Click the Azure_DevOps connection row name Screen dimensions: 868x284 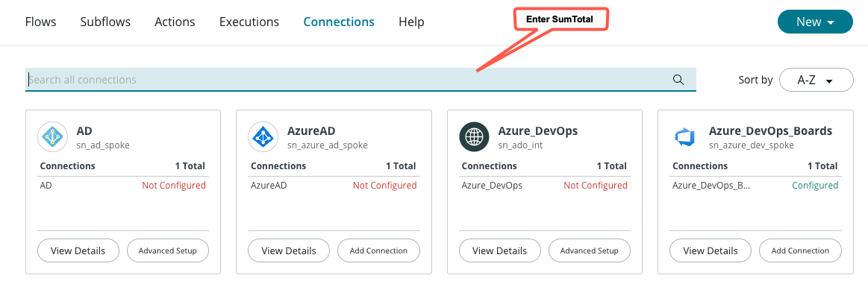click(492, 185)
